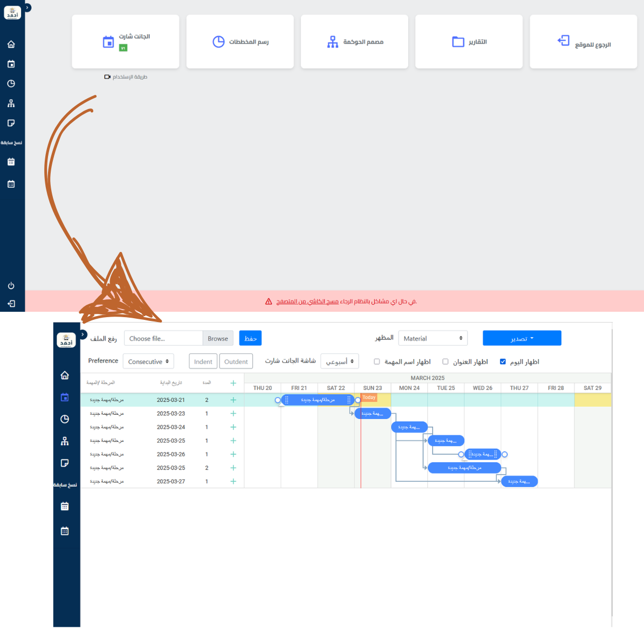Screen dimensions: 644x644
Task: Enable the اظهار اسم المهمة checkbox
Action: click(x=377, y=362)
